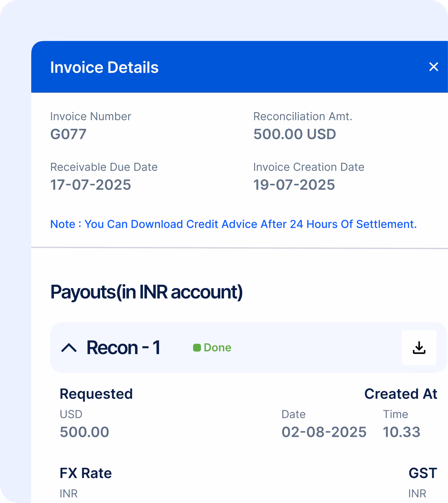Click the credit advice download note
This screenshot has height=503, width=448.
[233, 224]
